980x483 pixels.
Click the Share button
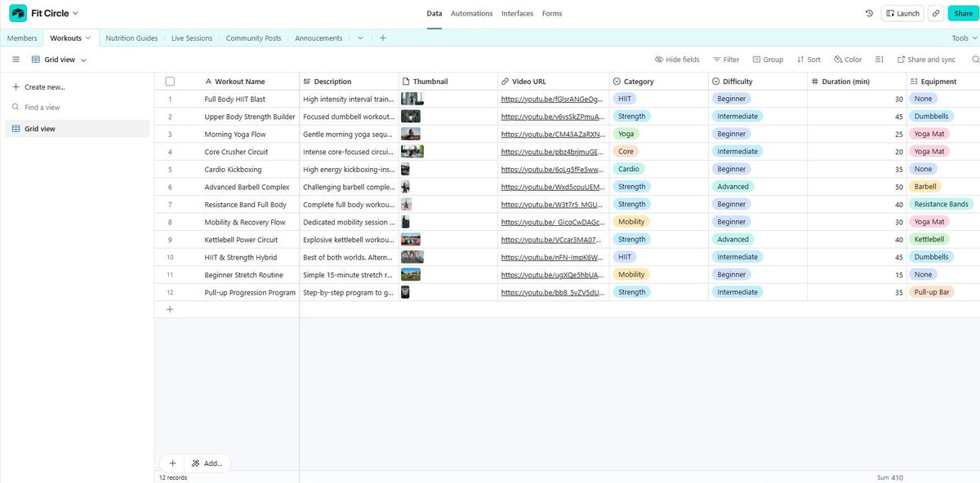click(x=962, y=14)
